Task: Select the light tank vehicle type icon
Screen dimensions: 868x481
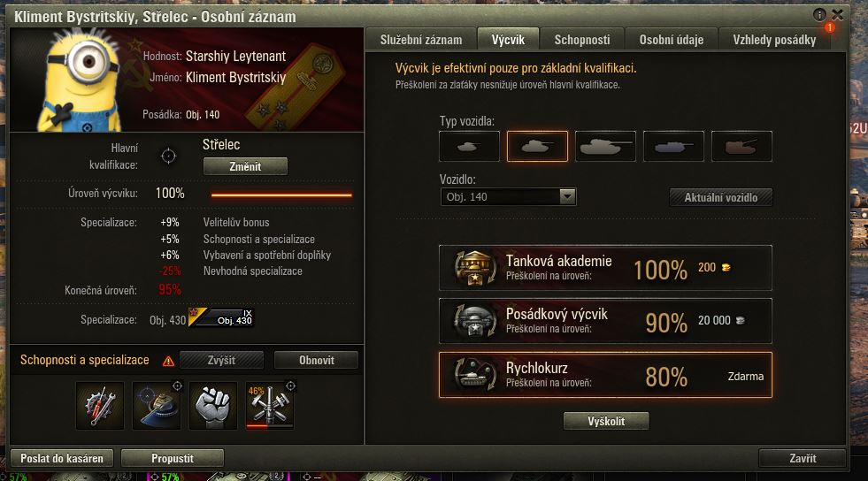Action: click(x=470, y=147)
